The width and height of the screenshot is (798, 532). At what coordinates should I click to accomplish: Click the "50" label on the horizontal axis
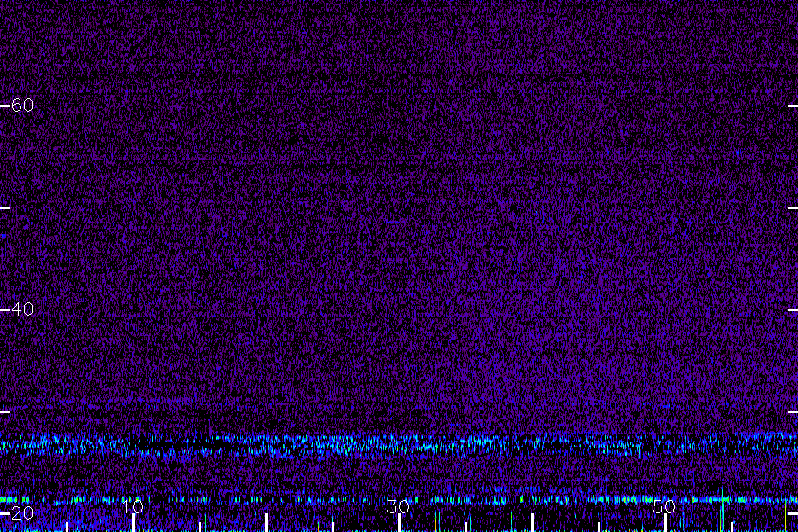click(664, 506)
